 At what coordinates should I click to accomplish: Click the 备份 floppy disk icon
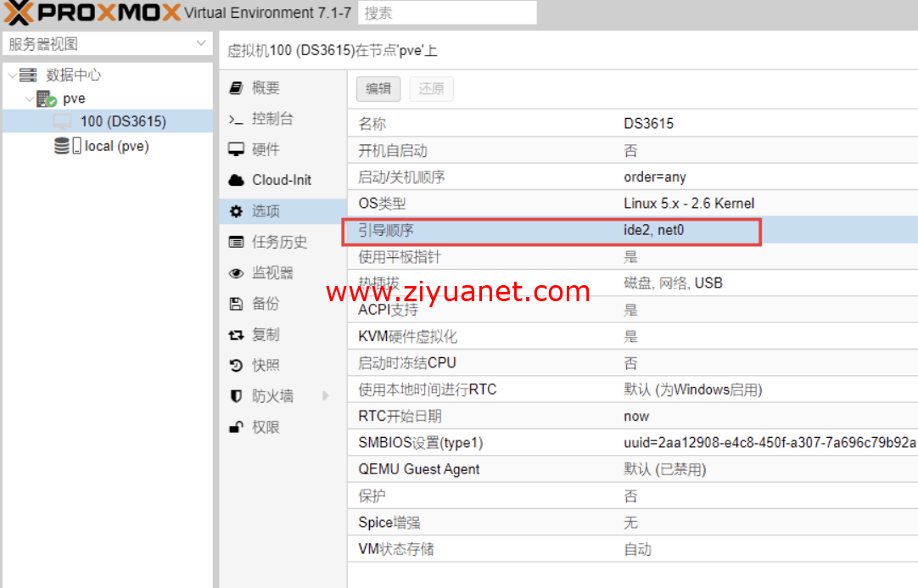point(236,304)
